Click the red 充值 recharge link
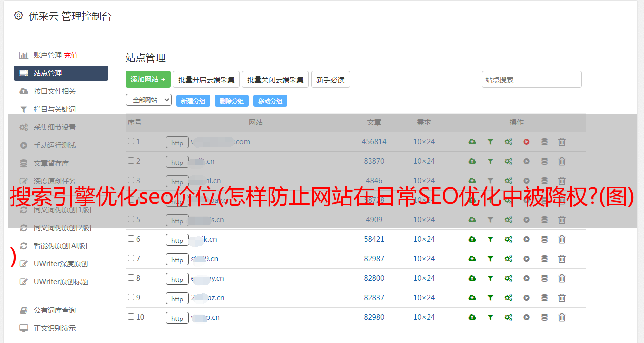644x343 pixels. click(71, 55)
